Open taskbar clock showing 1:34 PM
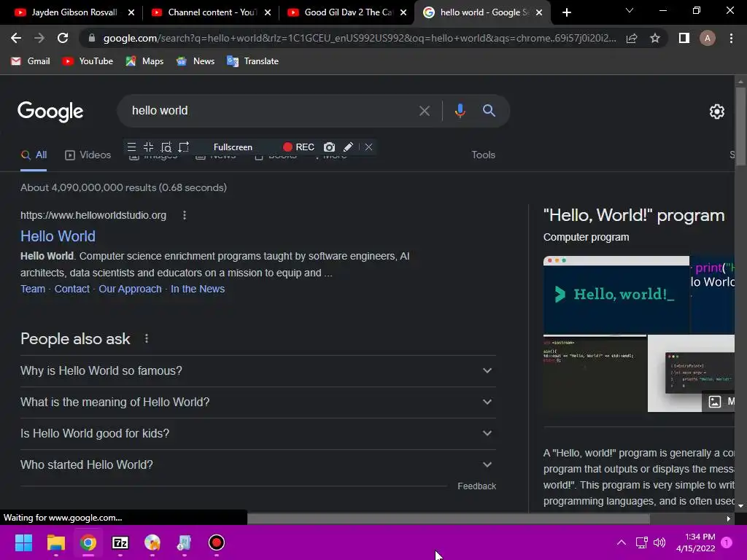This screenshot has height=560, width=747. pos(695,542)
